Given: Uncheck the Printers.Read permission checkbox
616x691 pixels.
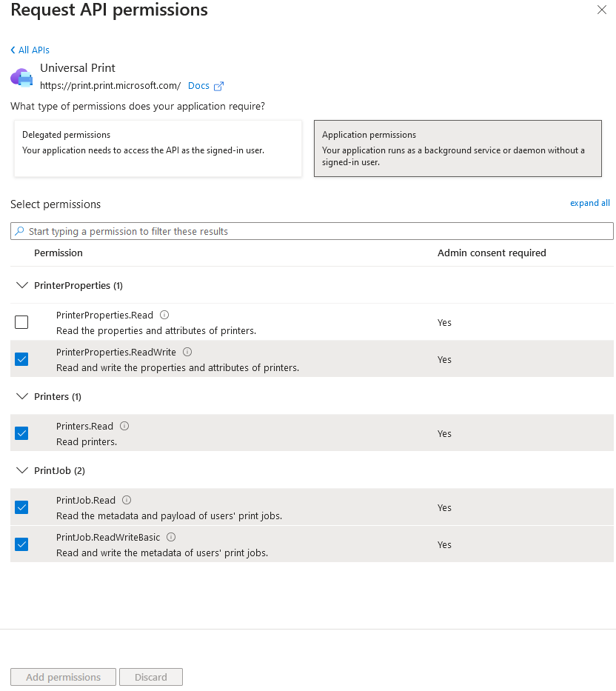Looking at the screenshot, I should [x=21, y=433].
